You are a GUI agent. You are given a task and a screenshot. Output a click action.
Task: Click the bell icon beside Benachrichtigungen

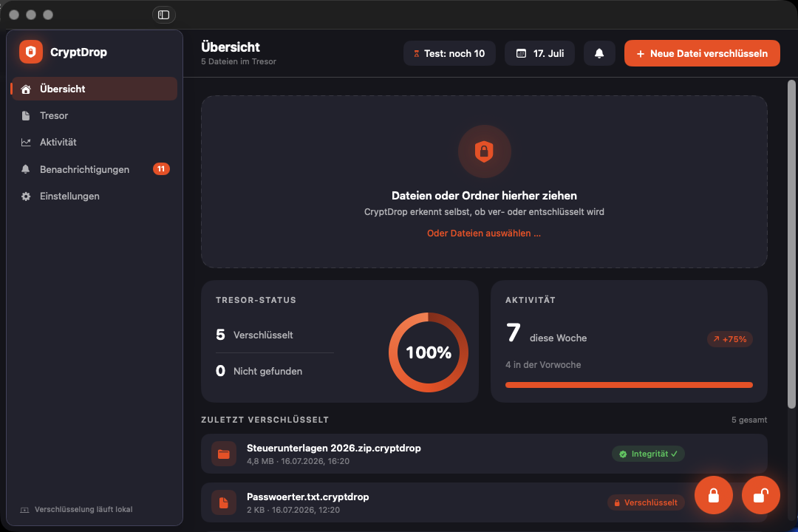[x=26, y=169]
